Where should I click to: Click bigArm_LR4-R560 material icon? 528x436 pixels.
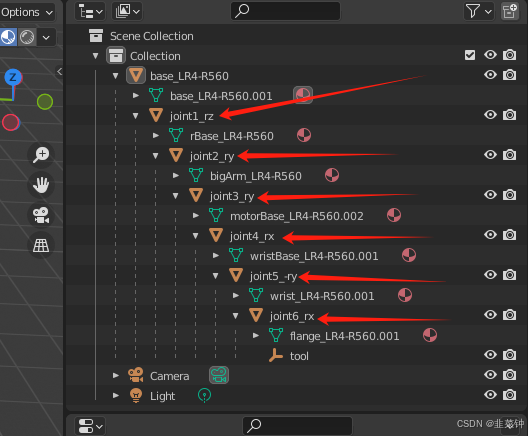[x=332, y=175]
